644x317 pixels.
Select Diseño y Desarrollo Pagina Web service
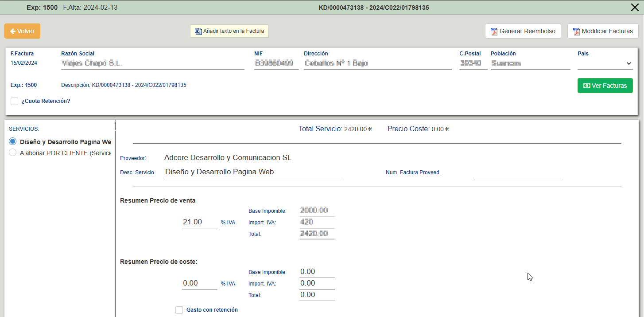(x=13, y=141)
